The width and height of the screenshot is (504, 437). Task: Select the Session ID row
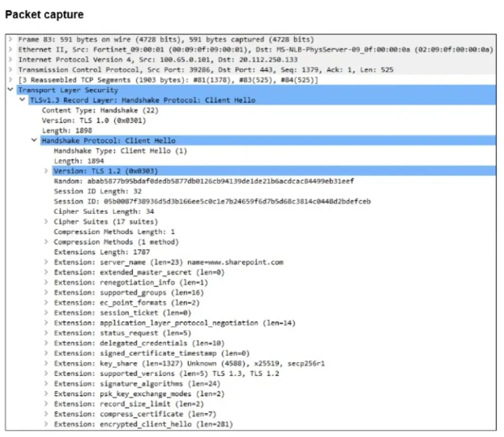[x=274, y=201]
